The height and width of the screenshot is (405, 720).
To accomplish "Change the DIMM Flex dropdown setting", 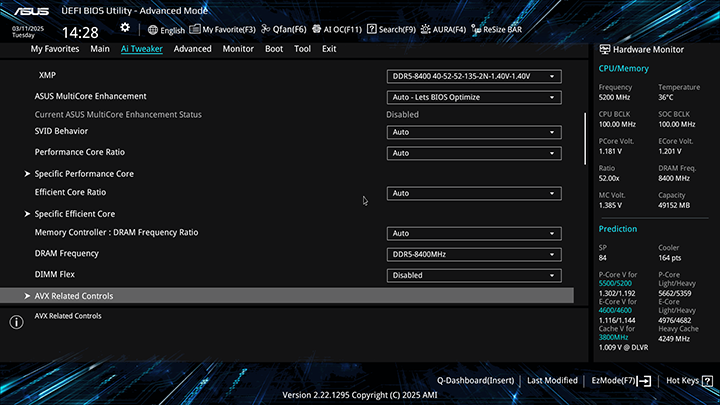I will tap(474, 275).
